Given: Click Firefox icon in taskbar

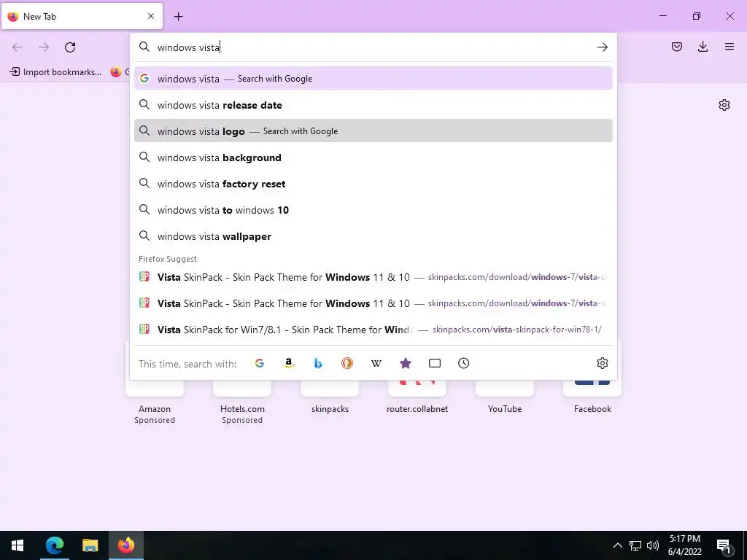Looking at the screenshot, I should [126, 545].
